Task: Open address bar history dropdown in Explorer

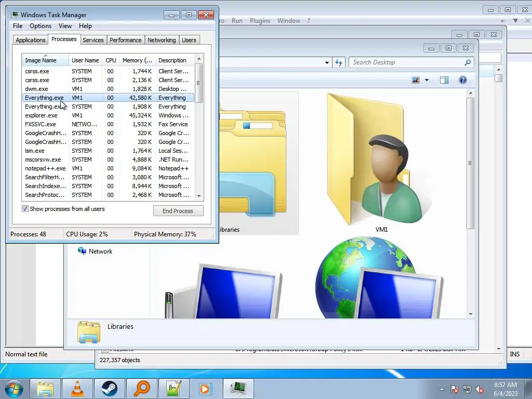Action: tap(327, 62)
